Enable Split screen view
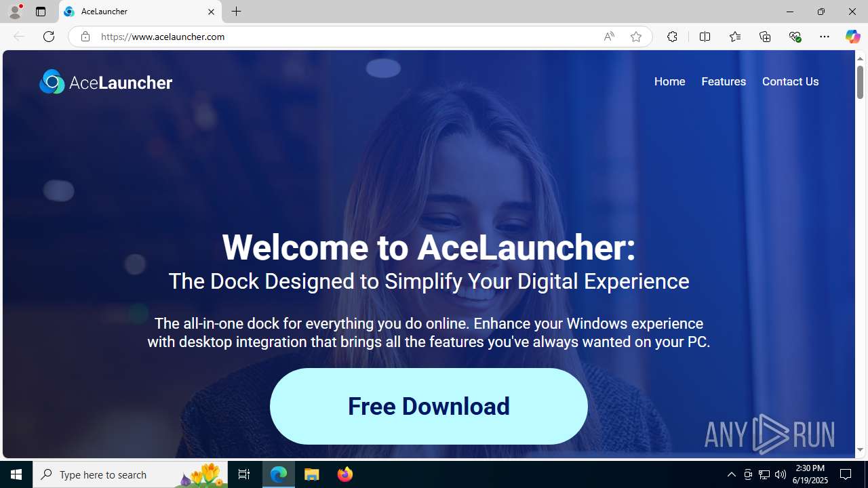Screen dimensions: 868x488 click(705, 37)
